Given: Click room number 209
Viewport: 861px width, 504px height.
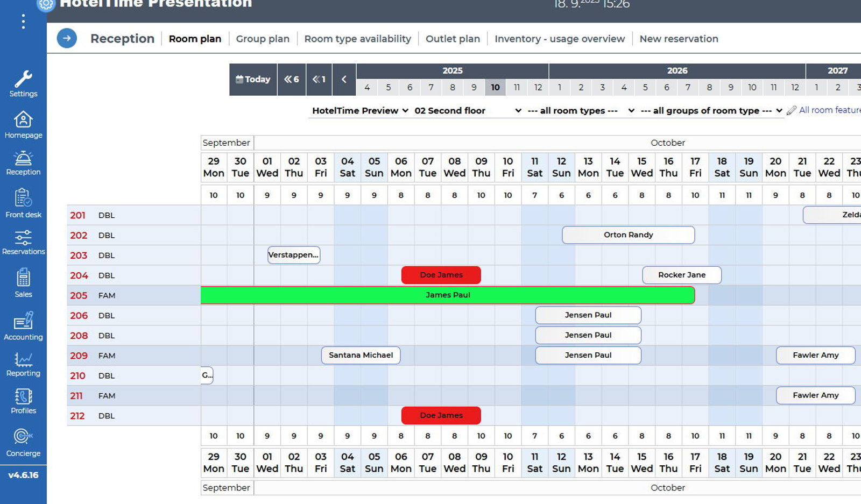Looking at the screenshot, I should (79, 356).
